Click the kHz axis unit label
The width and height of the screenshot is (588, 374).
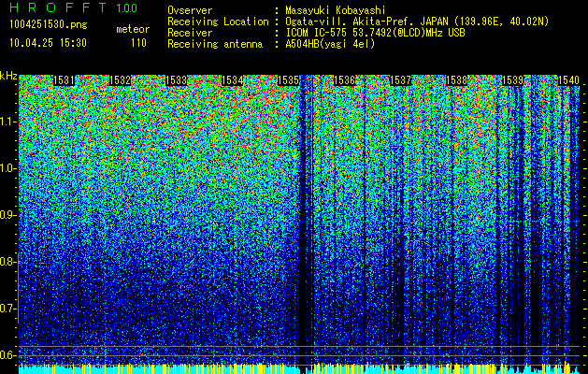pos(8,76)
